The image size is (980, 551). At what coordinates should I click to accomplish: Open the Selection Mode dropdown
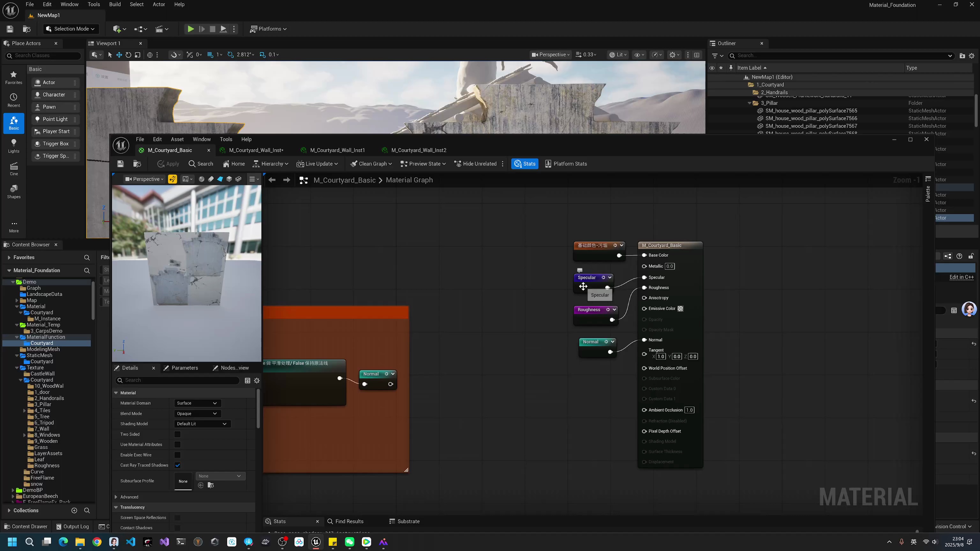(71, 29)
